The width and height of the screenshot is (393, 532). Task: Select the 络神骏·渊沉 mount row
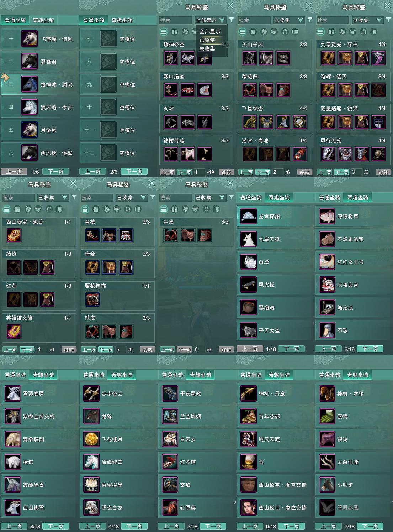pyautogui.click(x=39, y=84)
